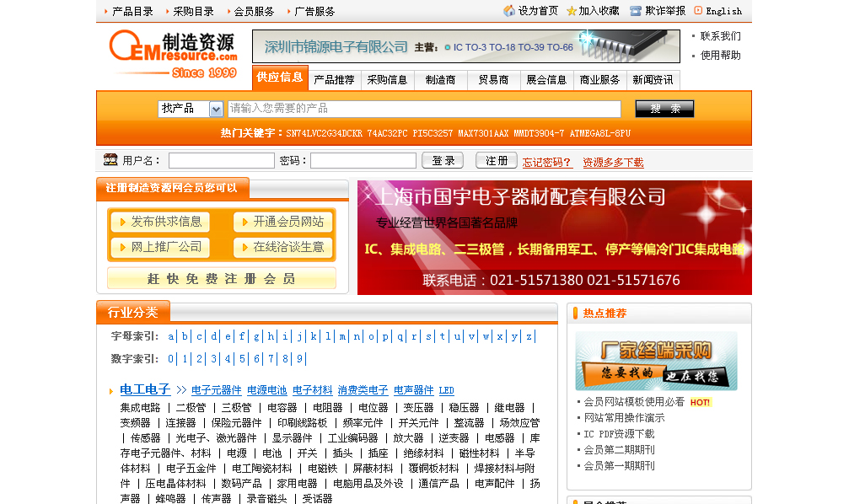The width and height of the screenshot is (849, 504).
Task: Click the hot keyword ATMEGA8L-8PU
Action: (600, 133)
